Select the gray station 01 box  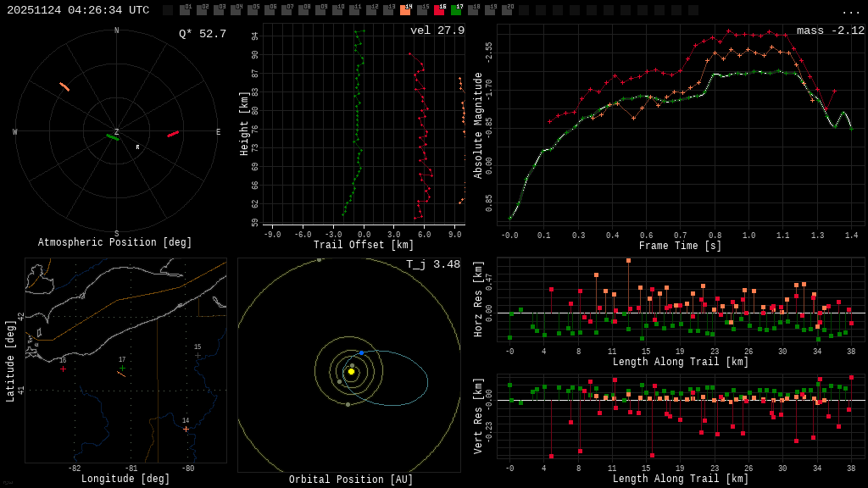click(185, 10)
